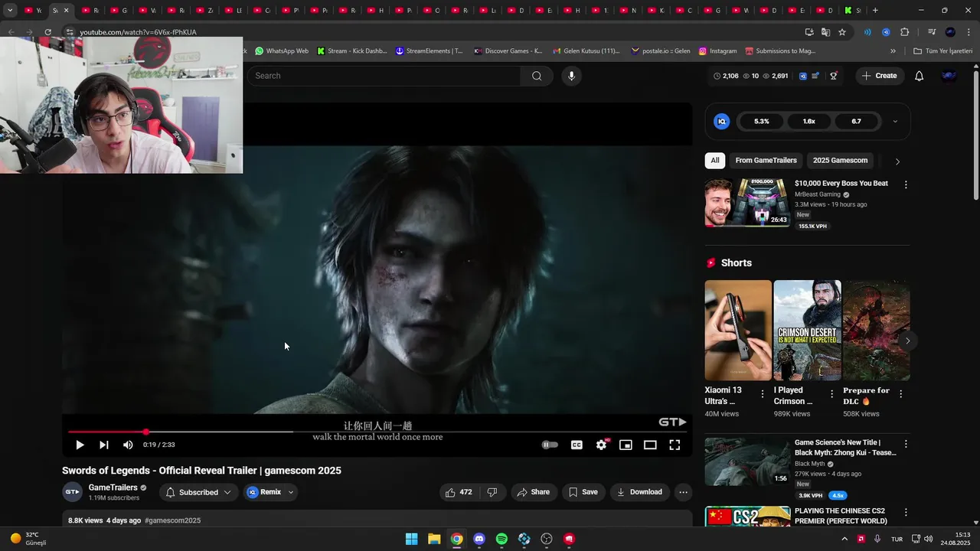
Task: Open Chrome's install/cast screen icon in address bar
Action: pyautogui.click(x=809, y=32)
